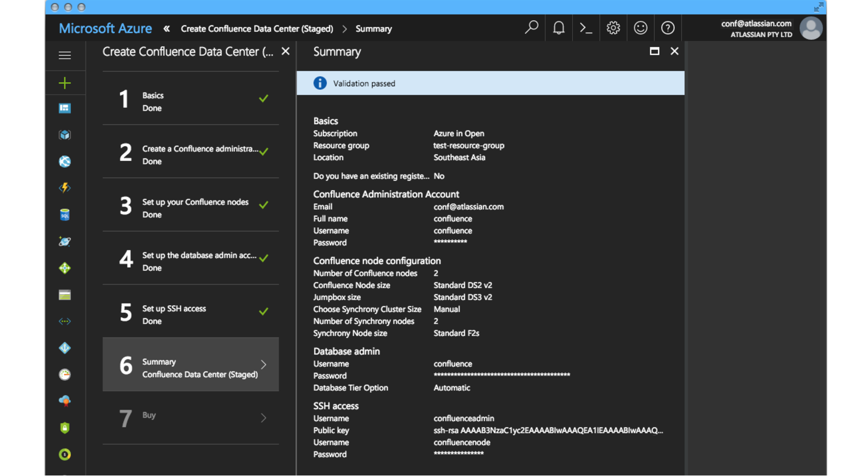The width and height of the screenshot is (868, 476).
Task: Open the Virtual networks arrows icon
Action: coord(64,321)
